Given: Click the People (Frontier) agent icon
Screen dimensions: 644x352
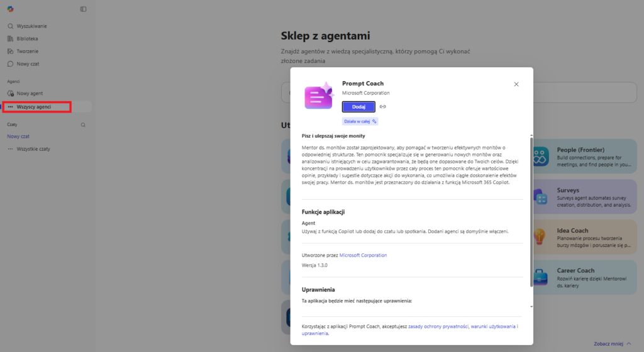Looking at the screenshot, I should (540, 157).
